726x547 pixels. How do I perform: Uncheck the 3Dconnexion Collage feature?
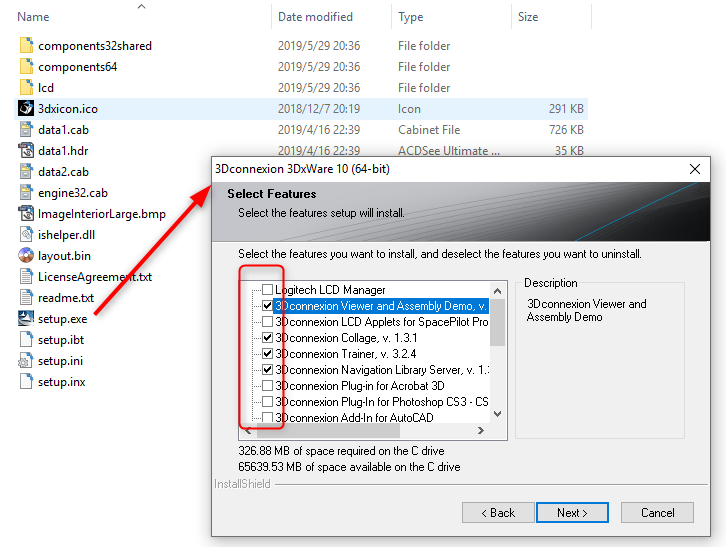coord(267,338)
